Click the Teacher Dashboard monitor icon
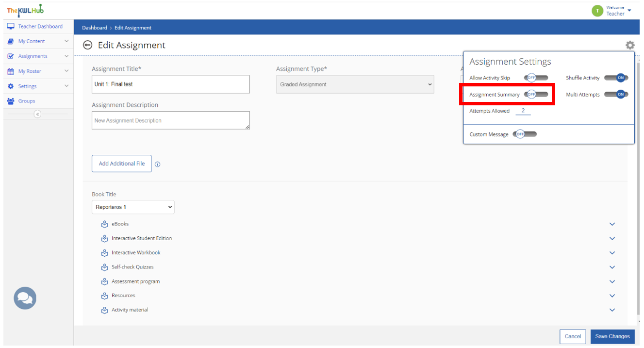The image size is (644, 348). tap(11, 26)
